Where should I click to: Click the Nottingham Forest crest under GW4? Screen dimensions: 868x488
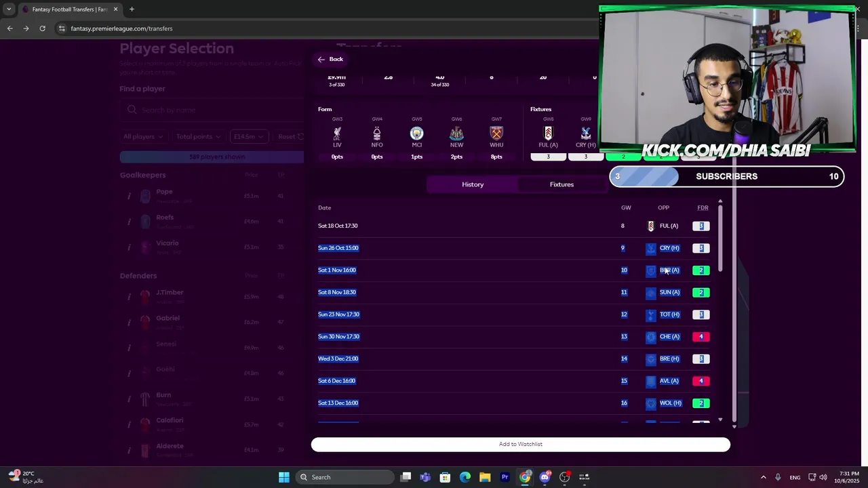[x=377, y=134]
